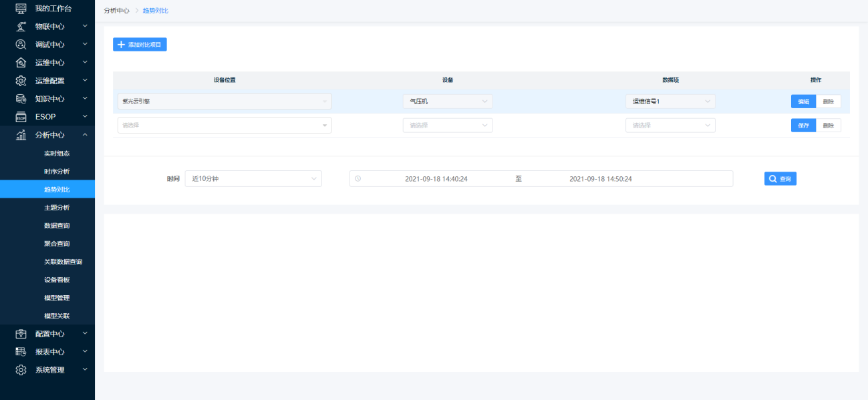
Task: Open the 气压机 device dropdown
Action: coord(447,102)
